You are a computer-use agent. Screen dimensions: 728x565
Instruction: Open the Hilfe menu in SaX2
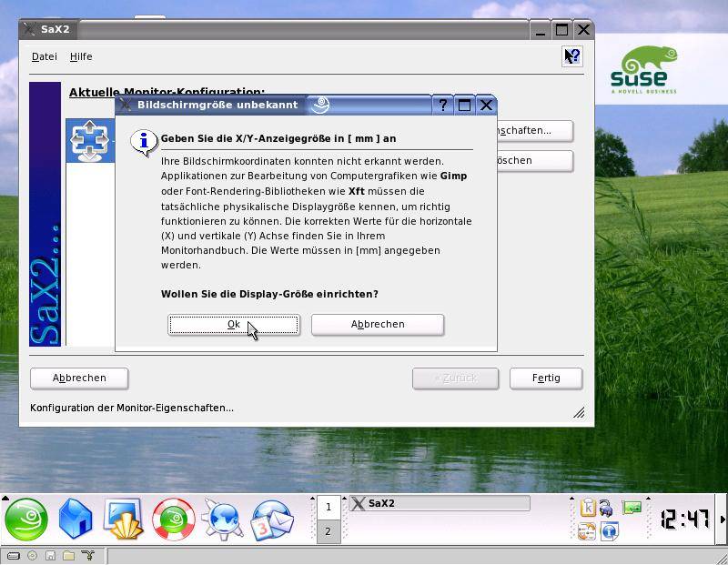[81, 56]
